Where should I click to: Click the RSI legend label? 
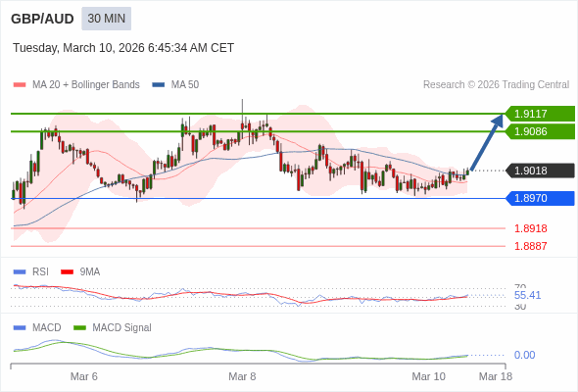pos(40,272)
